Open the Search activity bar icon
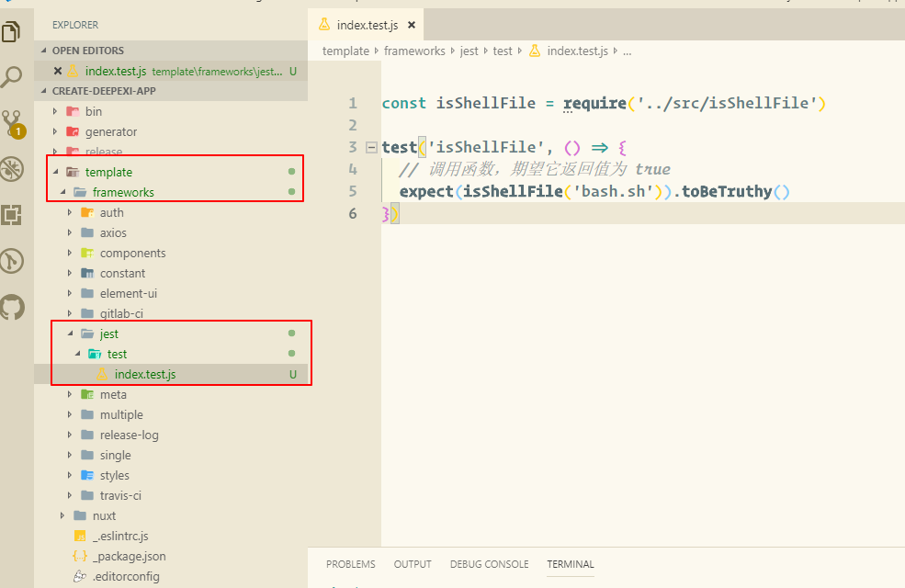 pos(12,77)
